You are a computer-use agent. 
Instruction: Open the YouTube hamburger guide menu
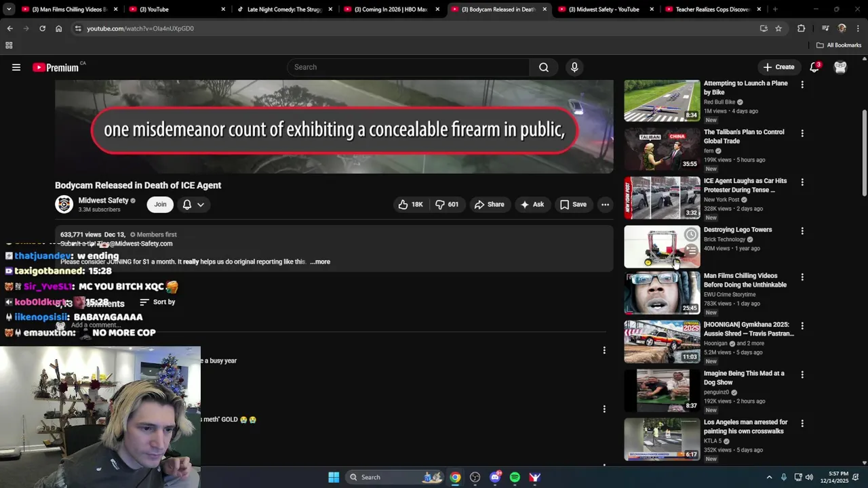pos(16,67)
